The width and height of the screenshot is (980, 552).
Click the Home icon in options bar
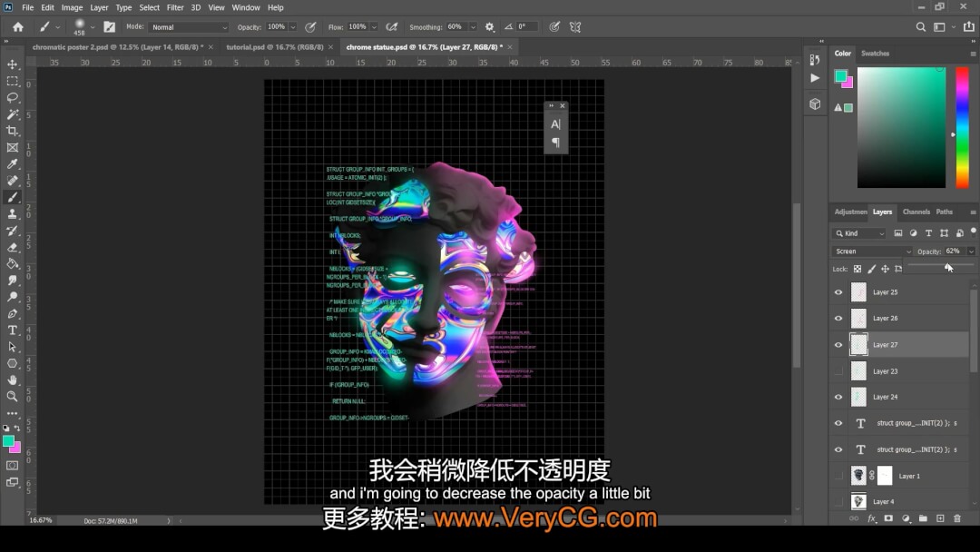(18, 27)
